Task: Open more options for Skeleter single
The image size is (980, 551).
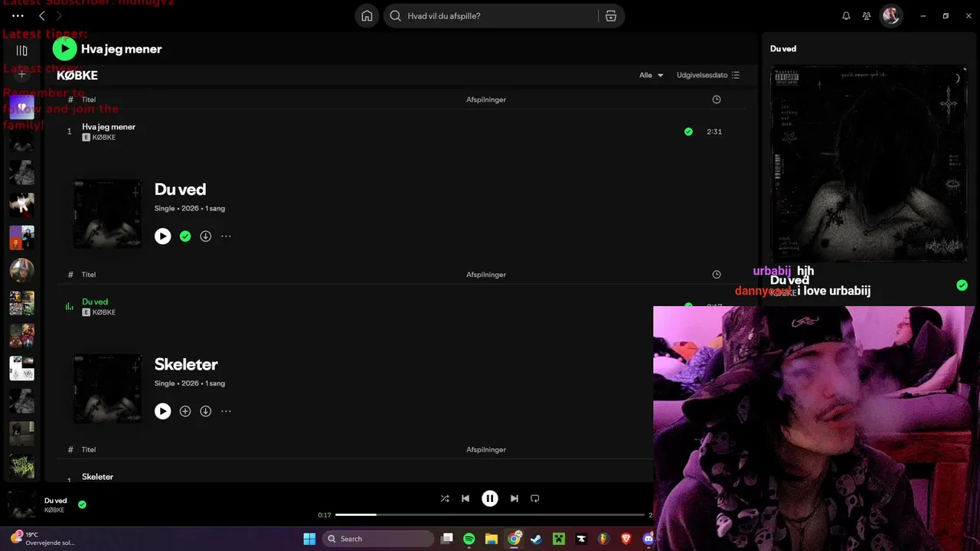Action: click(x=226, y=412)
